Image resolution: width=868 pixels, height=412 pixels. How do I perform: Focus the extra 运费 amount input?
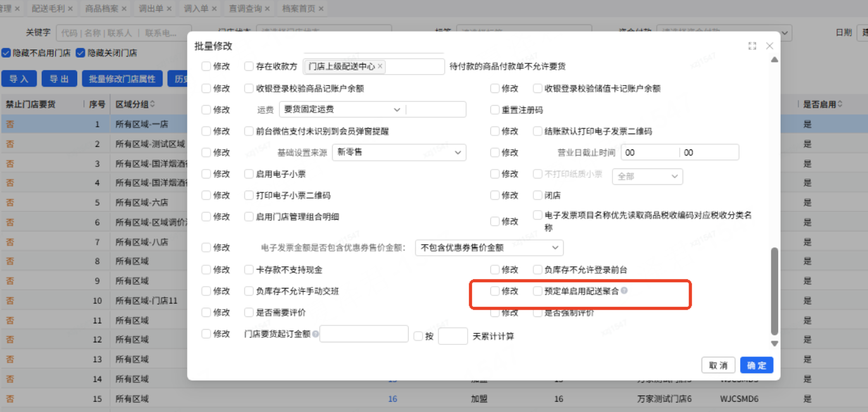click(436, 109)
